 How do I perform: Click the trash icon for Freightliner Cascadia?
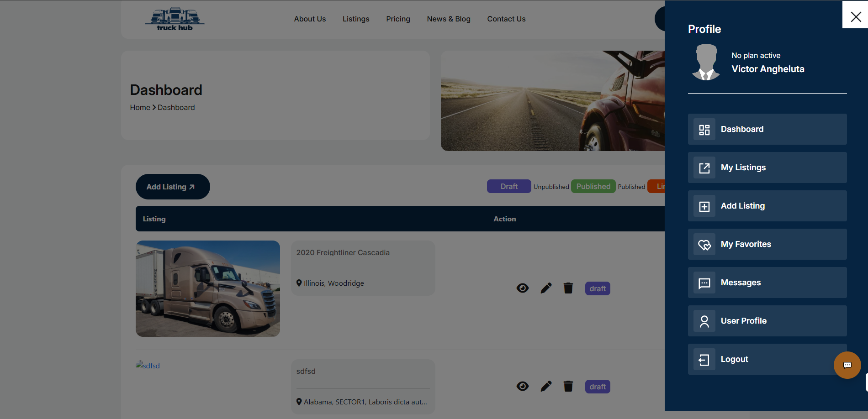click(568, 288)
